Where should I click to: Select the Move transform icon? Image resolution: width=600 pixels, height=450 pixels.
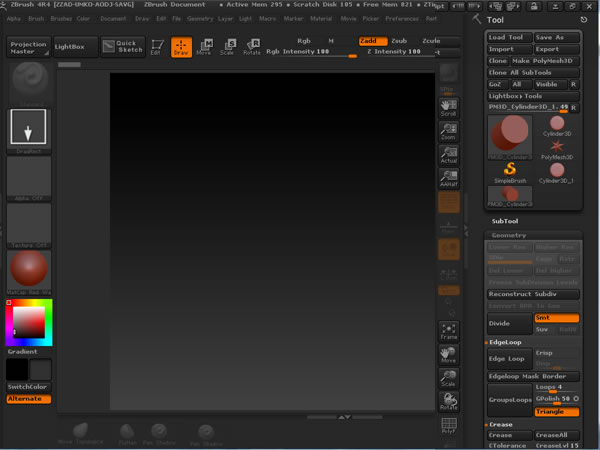click(x=204, y=47)
